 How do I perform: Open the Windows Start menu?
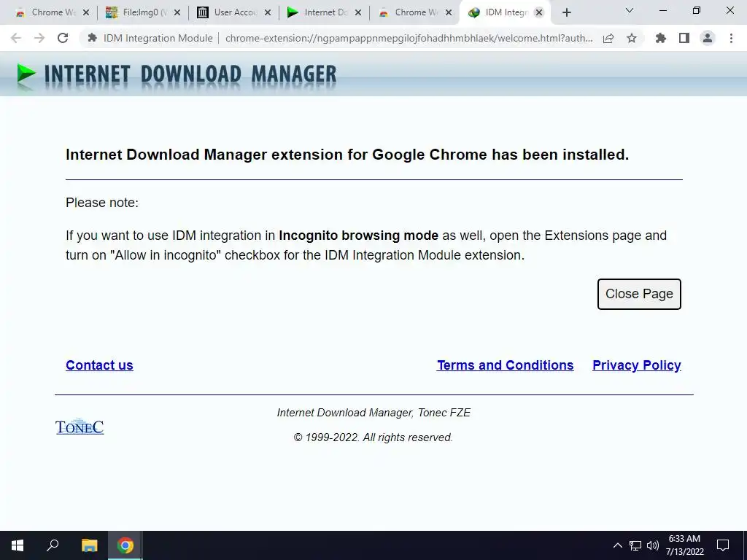point(18,545)
